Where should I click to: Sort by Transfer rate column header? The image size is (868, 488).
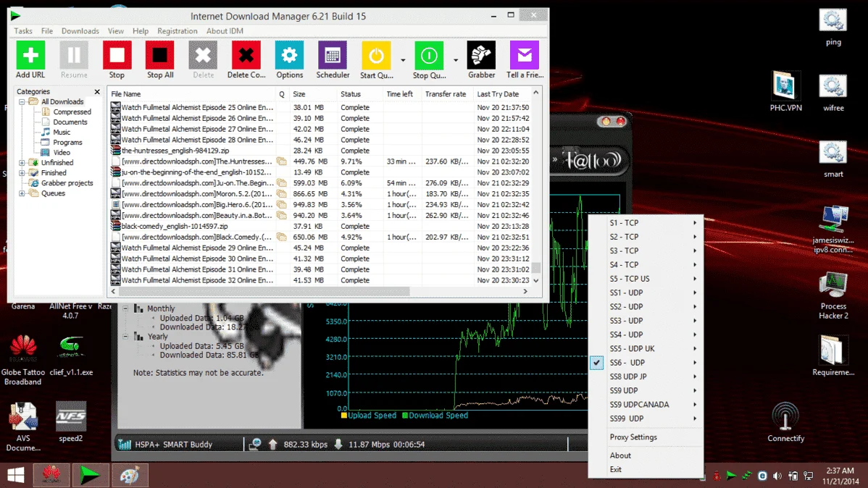click(x=448, y=94)
